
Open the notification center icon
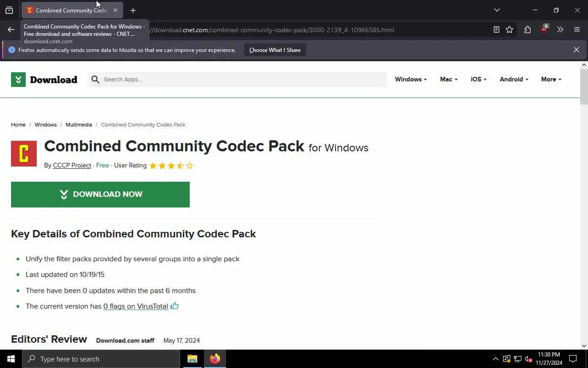[573, 359]
